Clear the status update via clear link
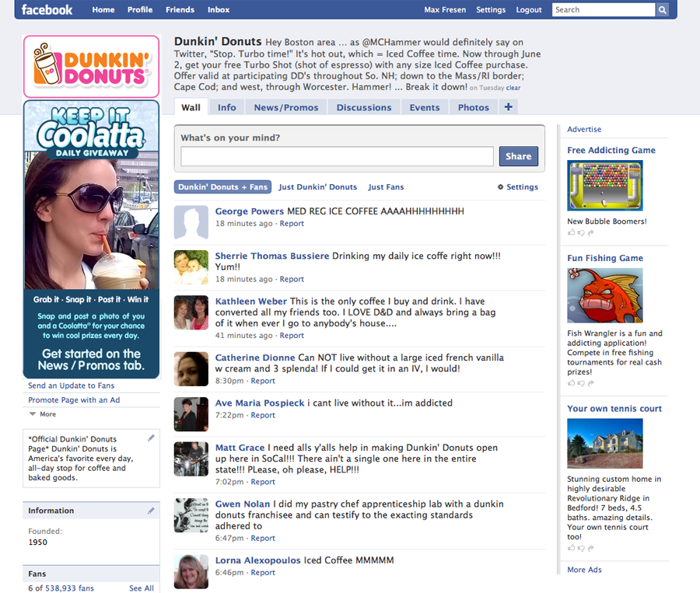Screen dimensions: 700x593 pos(513,88)
